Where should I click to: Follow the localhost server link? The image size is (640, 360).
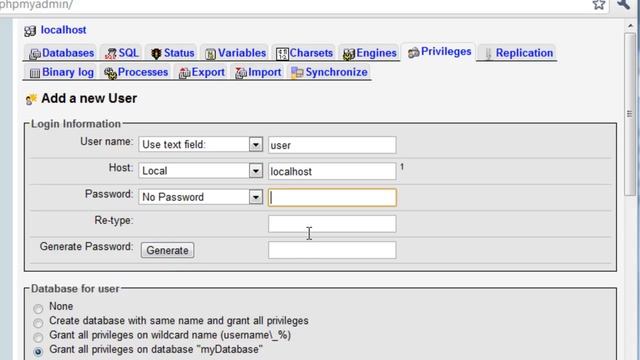pyautogui.click(x=63, y=30)
